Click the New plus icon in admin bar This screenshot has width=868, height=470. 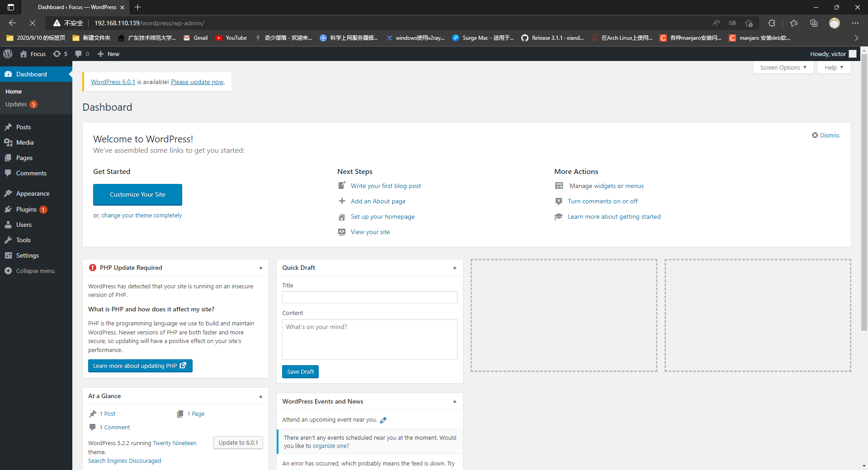[x=101, y=54]
